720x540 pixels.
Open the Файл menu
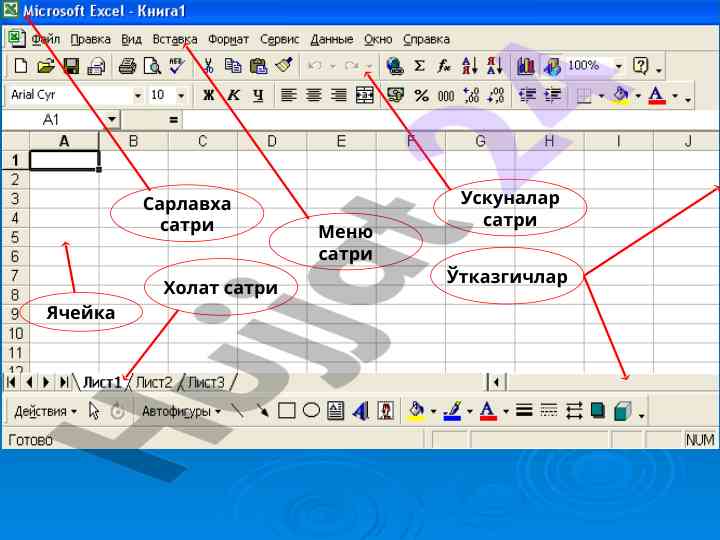[45, 39]
